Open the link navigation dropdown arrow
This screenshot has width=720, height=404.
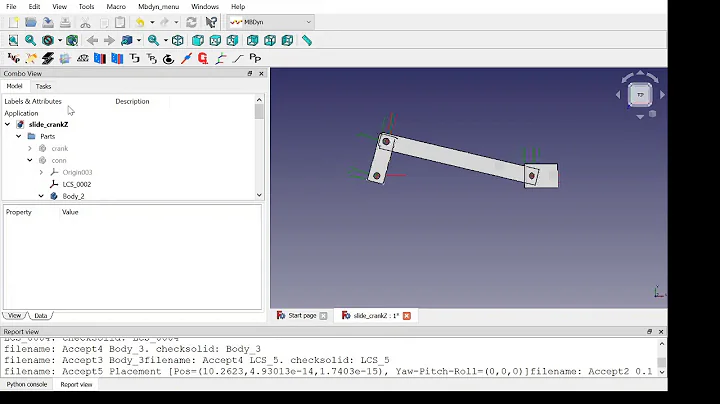tap(139, 40)
